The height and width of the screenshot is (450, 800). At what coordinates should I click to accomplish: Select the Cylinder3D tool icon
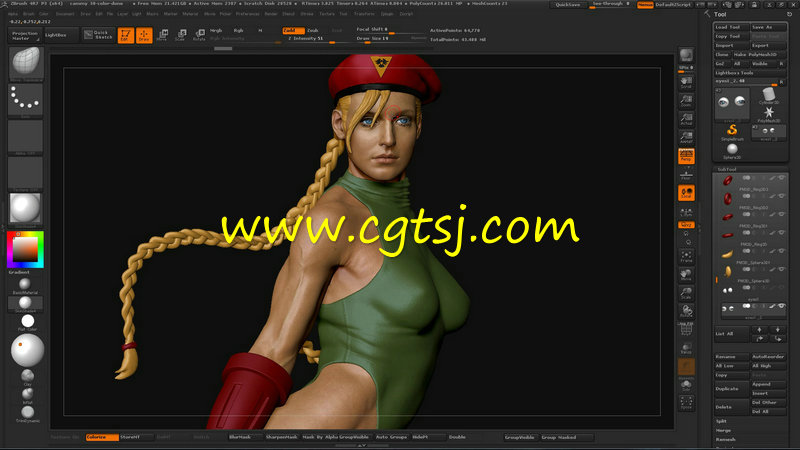tap(768, 95)
